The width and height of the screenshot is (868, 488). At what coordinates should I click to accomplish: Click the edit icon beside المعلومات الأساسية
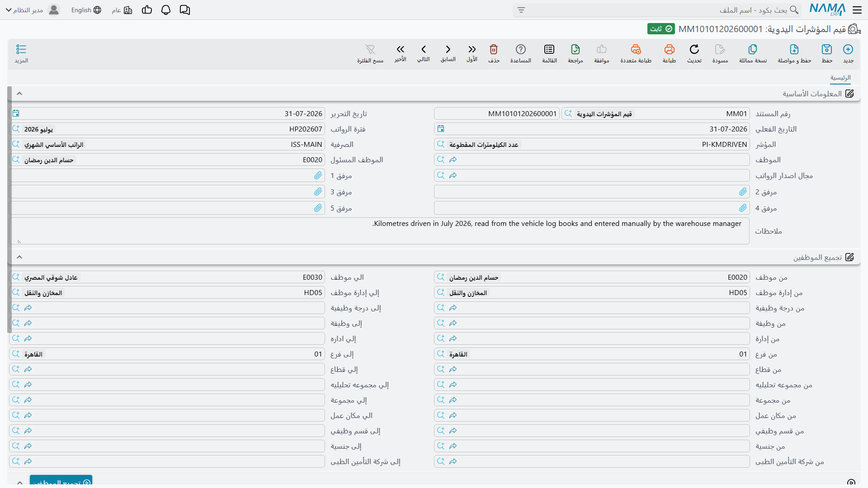(850, 94)
